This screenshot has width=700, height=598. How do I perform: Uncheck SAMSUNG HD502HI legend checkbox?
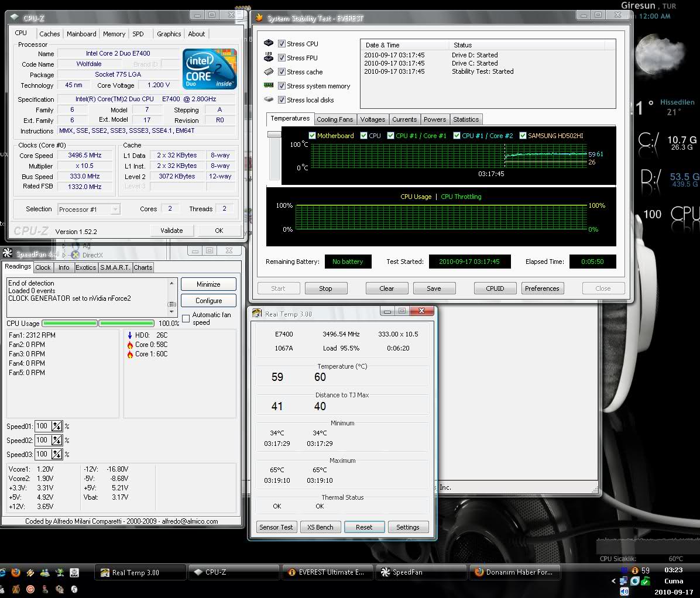tap(523, 136)
